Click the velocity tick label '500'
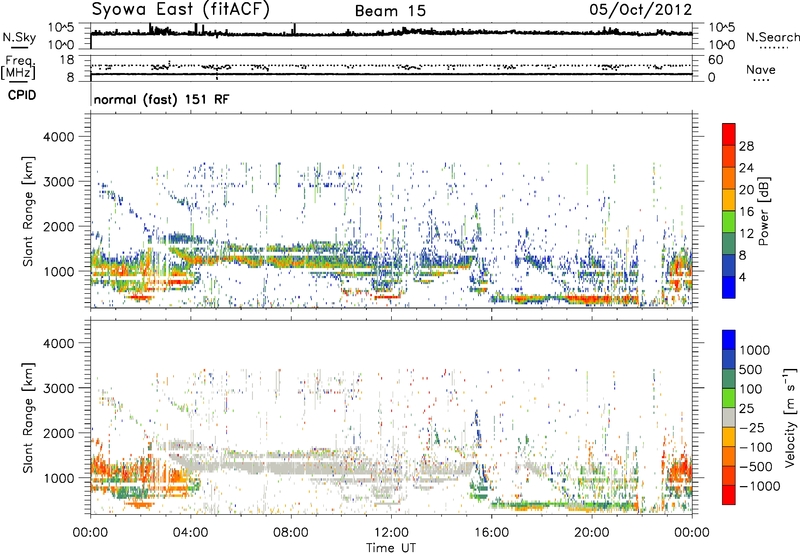Viewport: 800px width, 554px height. pyautogui.click(x=751, y=369)
